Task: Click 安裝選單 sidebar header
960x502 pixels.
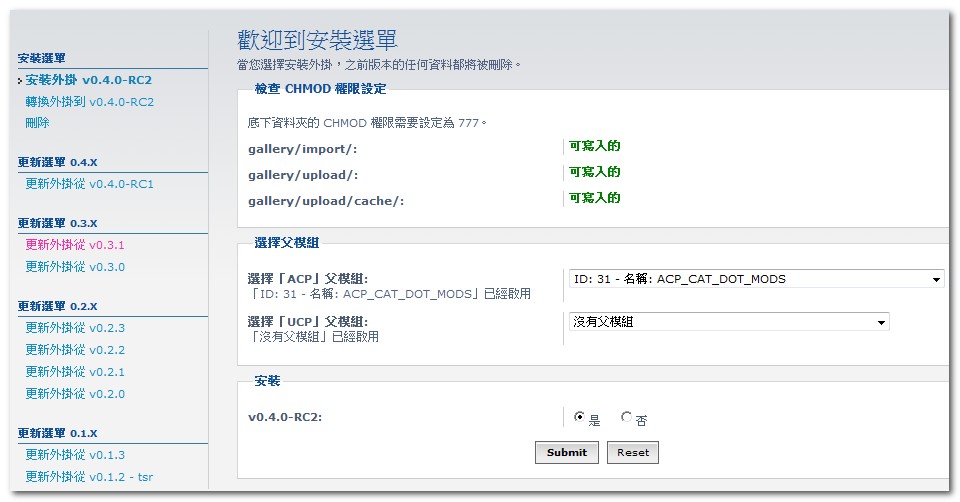Action: (x=42, y=58)
